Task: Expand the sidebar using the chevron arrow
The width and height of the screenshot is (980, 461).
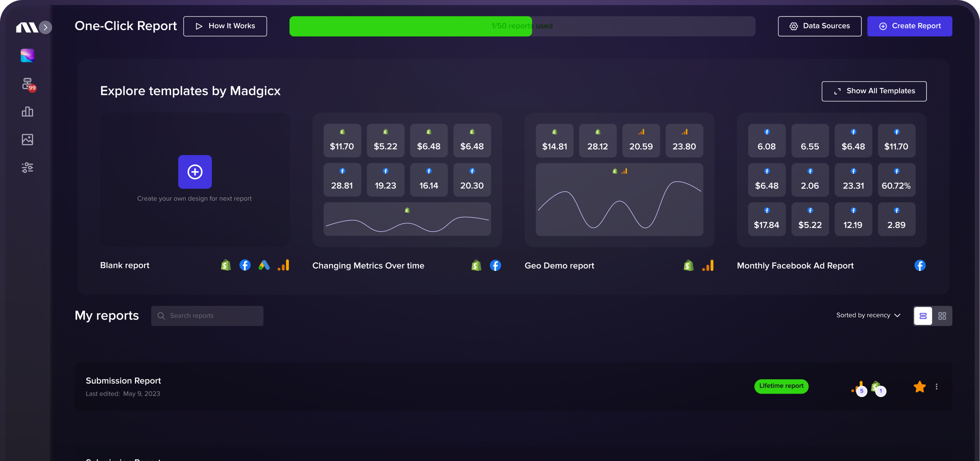Action: [46, 27]
